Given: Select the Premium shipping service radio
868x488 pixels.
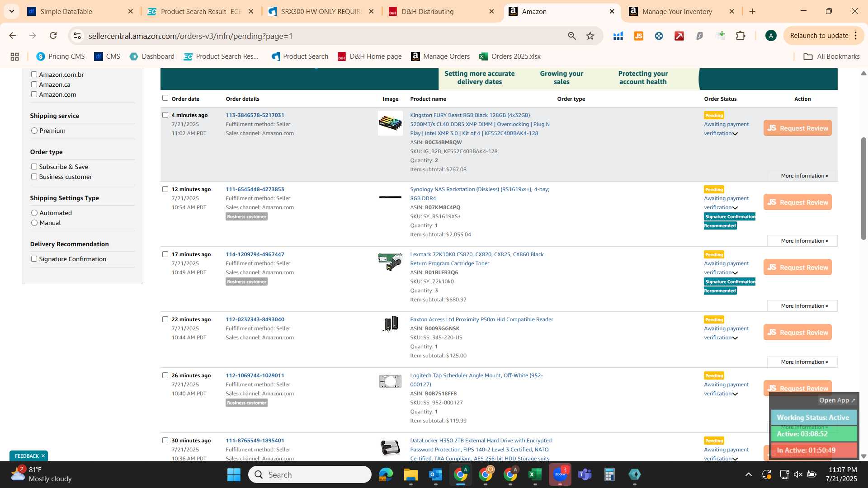Looking at the screenshot, I should [34, 131].
